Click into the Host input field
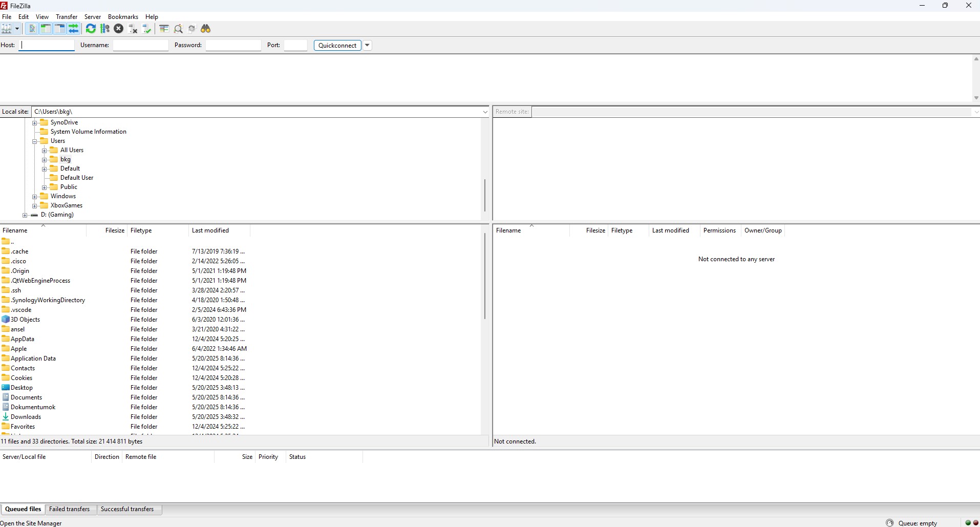This screenshot has width=980, height=527. pos(47,45)
